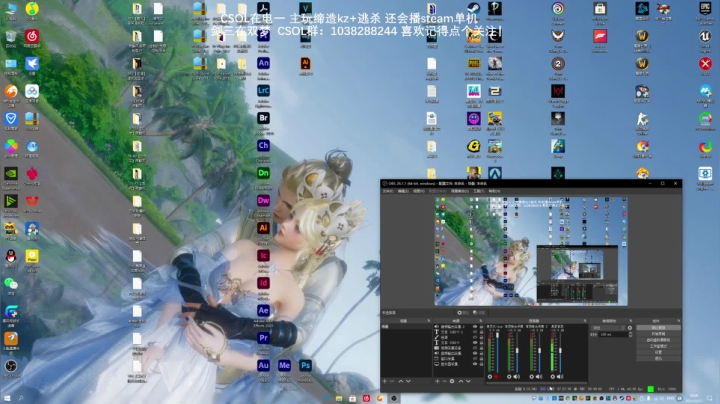Open the Scene Collection menu in OBS
Image resolution: width=720 pixels, height=404 pixels.
460,191
